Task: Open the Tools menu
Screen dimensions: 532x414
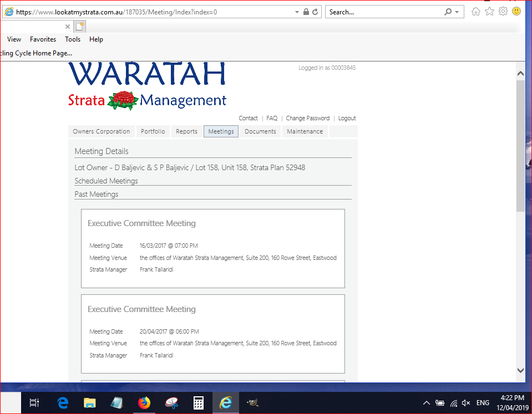Action: 73,39
